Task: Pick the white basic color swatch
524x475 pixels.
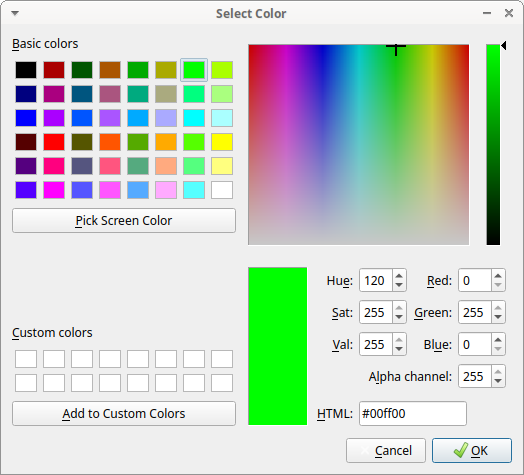Action: [222, 190]
